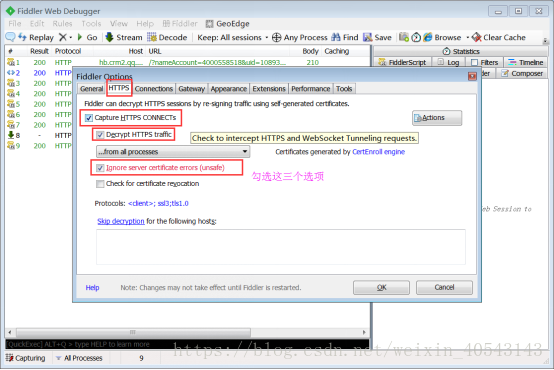
Task: Open Find sessions binoculars tool
Action: coord(345,37)
